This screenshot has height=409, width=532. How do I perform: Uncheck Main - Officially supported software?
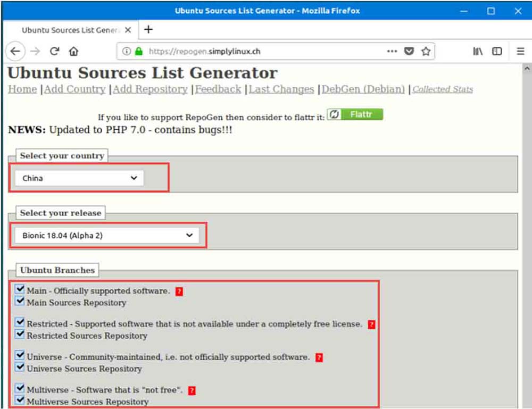point(20,289)
